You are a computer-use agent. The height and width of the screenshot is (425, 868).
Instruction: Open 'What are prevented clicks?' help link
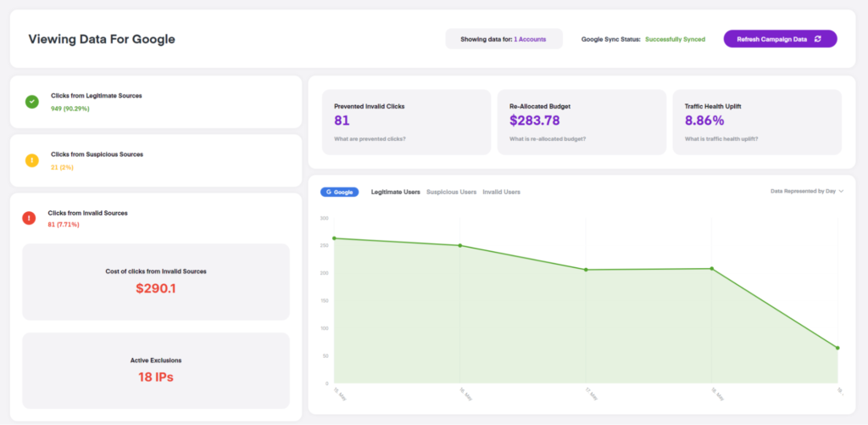click(x=370, y=138)
